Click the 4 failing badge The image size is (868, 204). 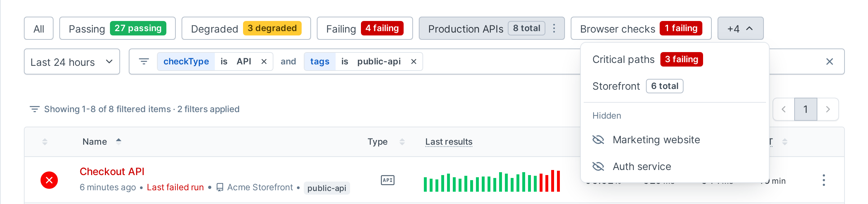(382, 28)
